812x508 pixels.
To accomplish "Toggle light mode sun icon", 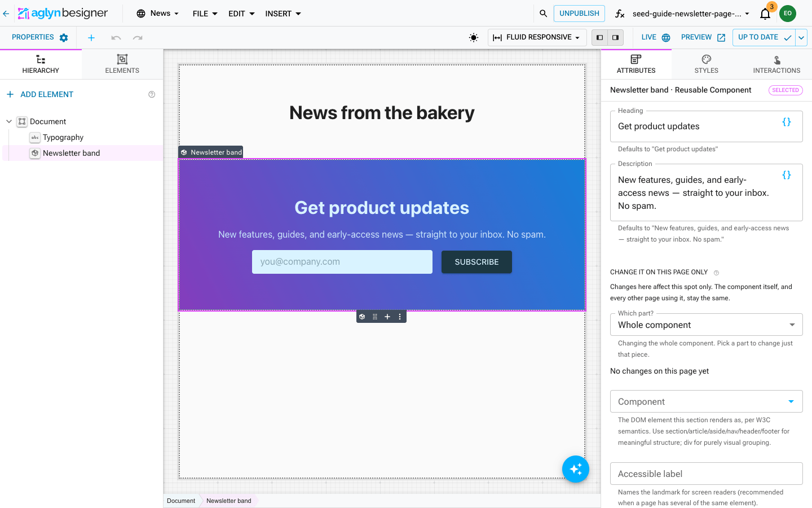I will click(x=474, y=38).
